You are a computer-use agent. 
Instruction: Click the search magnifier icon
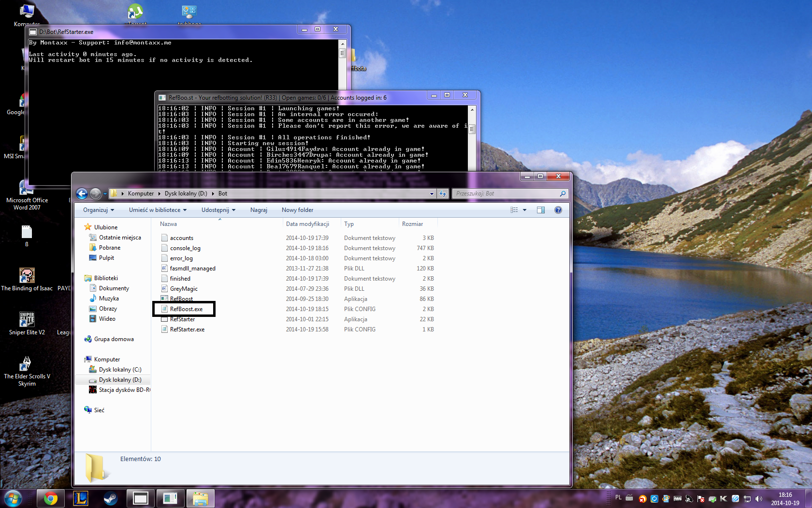click(x=563, y=194)
